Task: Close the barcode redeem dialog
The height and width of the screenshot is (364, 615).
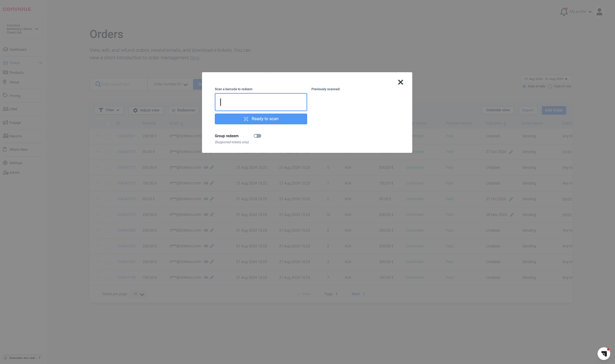Action: (x=400, y=82)
